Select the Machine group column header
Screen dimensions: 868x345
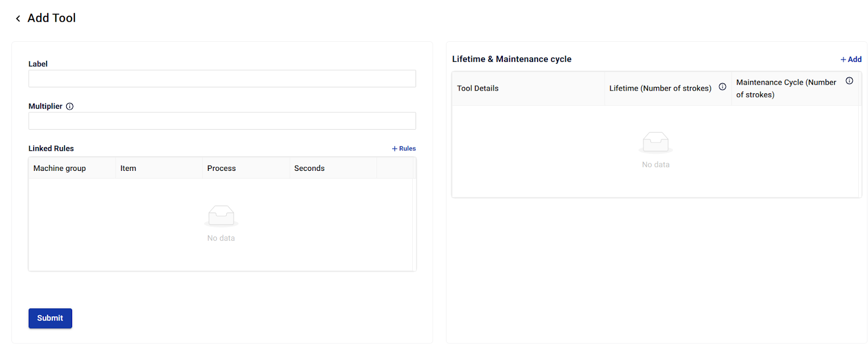tap(60, 169)
